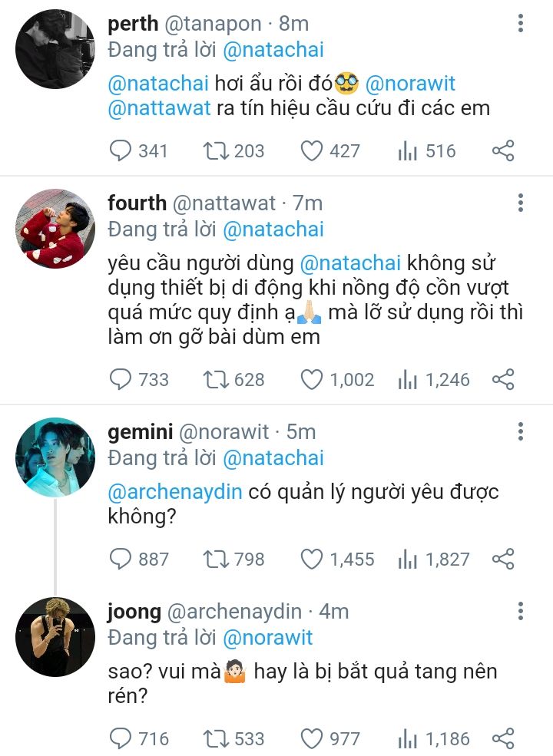View analytics for gemini's tweet showing 1,827
Viewport: 553px width, 756px height.
[x=407, y=560]
